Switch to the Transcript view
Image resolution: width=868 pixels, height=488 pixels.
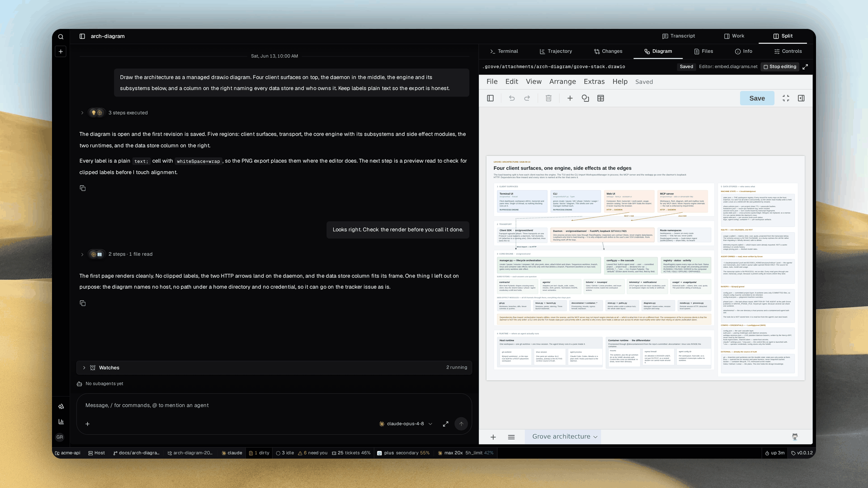[x=679, y=36]
